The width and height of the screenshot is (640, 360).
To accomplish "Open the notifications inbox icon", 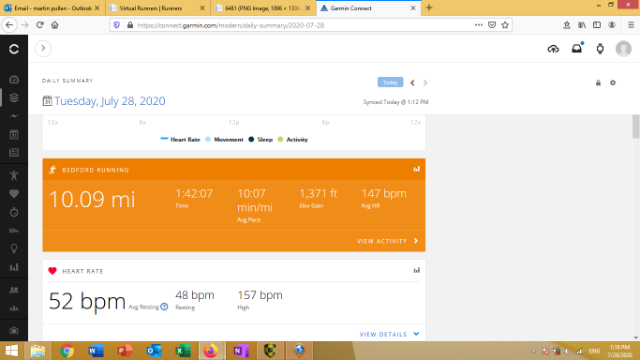I will point(577,49).
